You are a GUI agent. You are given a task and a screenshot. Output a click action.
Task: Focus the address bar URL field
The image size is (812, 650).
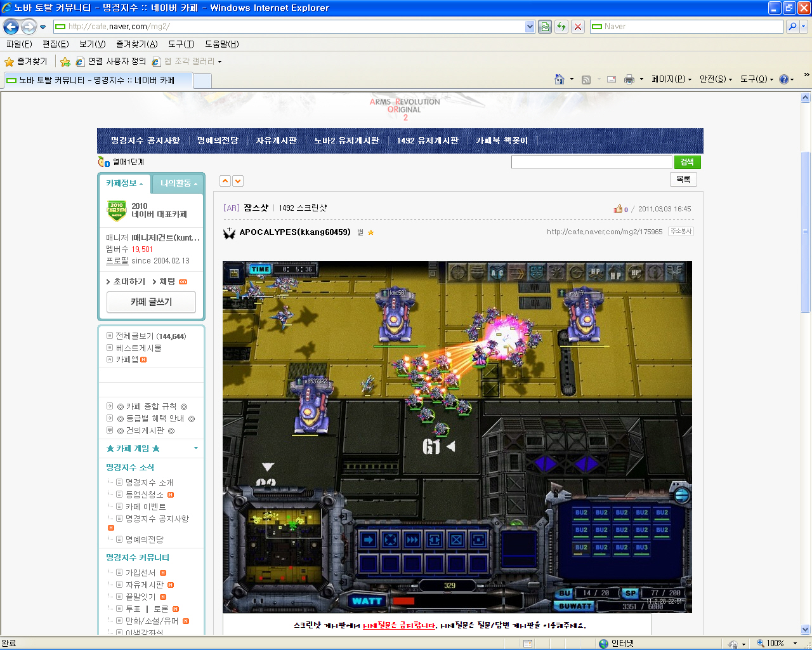pos(289,27)
